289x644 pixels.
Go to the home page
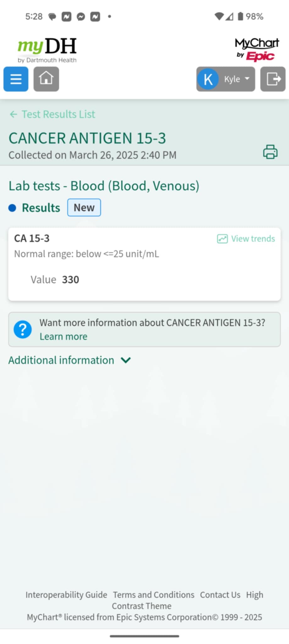pyautogui.click(x=46, y=79)
